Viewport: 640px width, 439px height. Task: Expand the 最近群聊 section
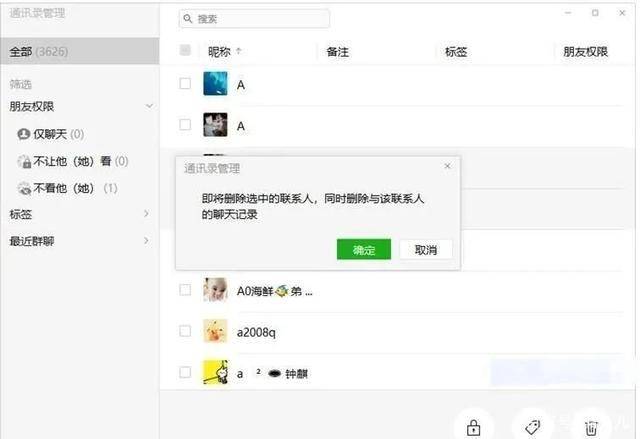click(79, 241)
